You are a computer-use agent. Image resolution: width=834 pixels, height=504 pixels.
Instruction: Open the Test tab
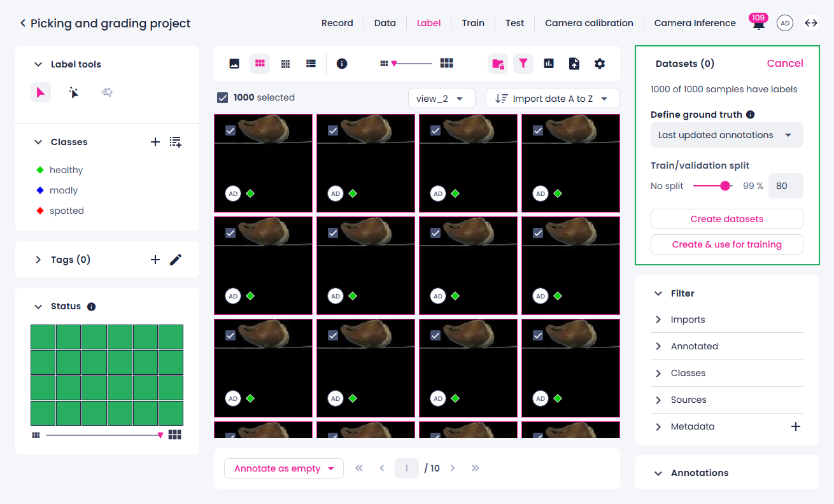click(x=515, y=23)
